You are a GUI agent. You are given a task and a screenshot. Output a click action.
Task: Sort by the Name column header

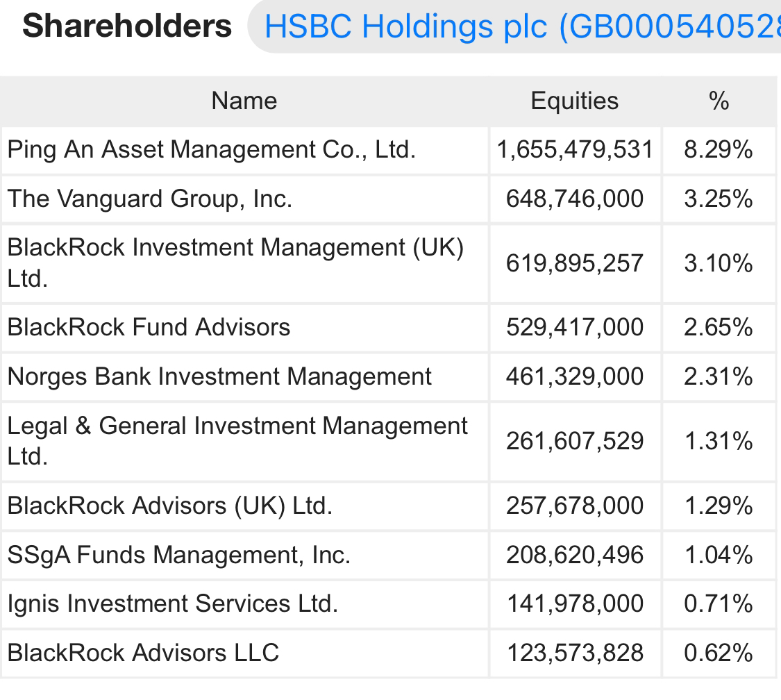pyautogui.click(x=244, y=101)
